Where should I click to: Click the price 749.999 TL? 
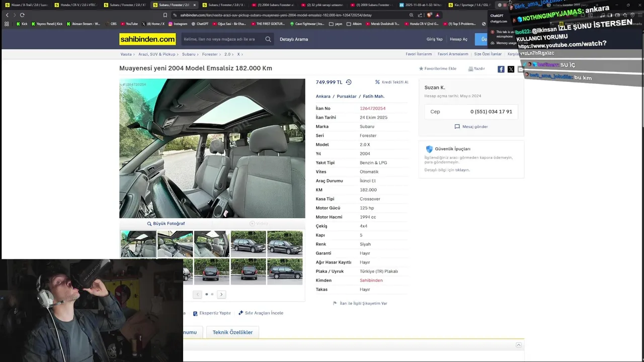[329, 82]
